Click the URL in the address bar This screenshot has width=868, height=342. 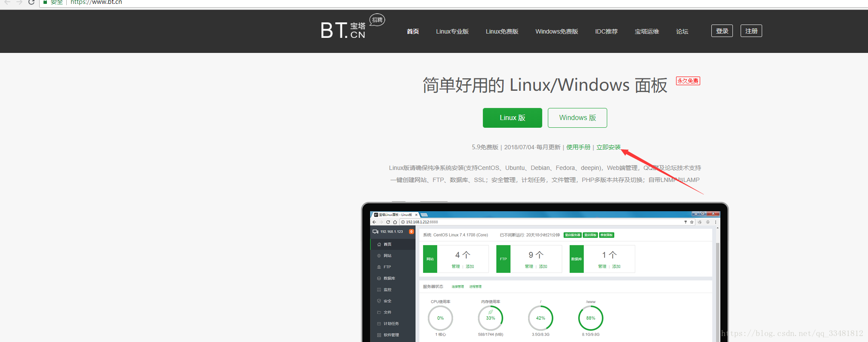coord(96,2)
